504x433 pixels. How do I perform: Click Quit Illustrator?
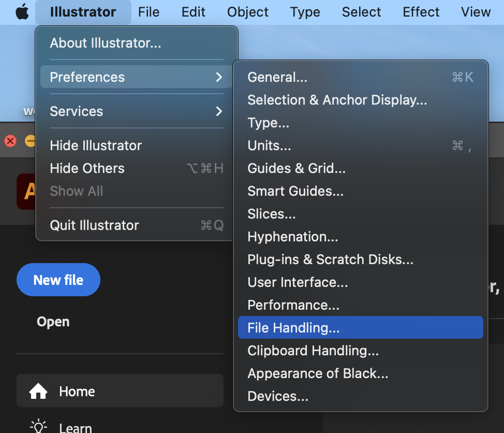94,225
